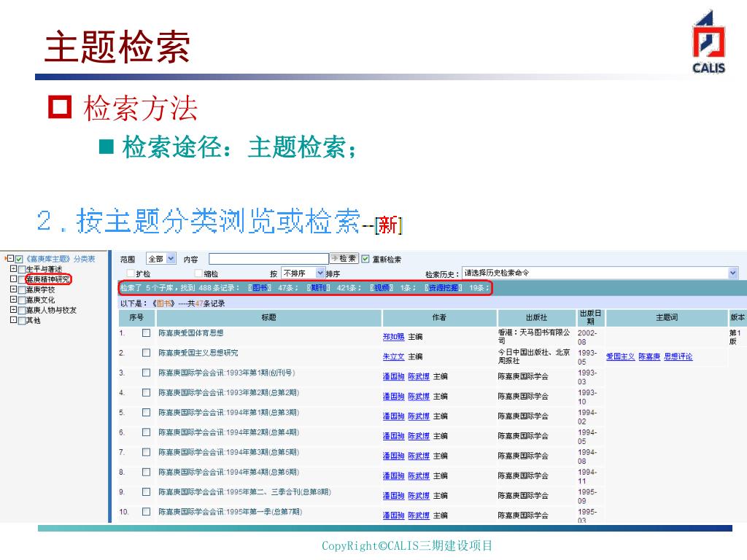The width and height of the screenshot is (747, 560).
Task: Check the 嘉庚文化 checkbox
Action: (22, 300)
